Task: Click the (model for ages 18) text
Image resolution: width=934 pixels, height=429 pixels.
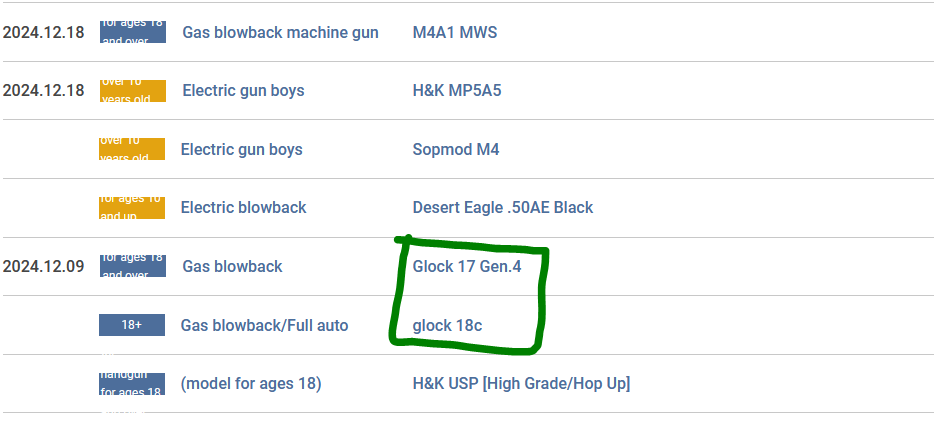Action: (250, 384)
